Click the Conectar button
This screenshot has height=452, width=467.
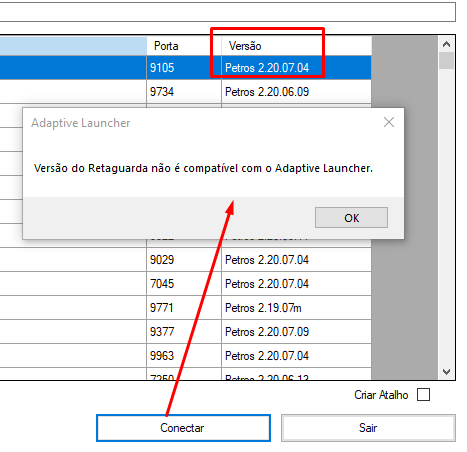point(183,428)
